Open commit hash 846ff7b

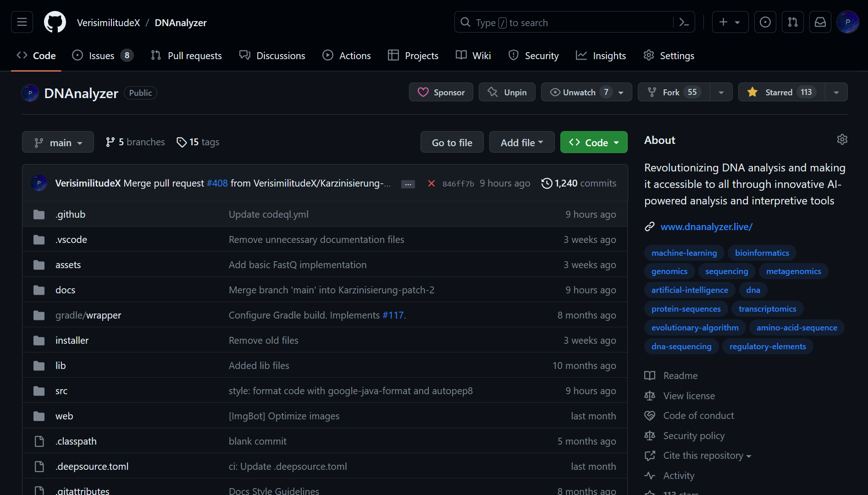pos(458,184)
